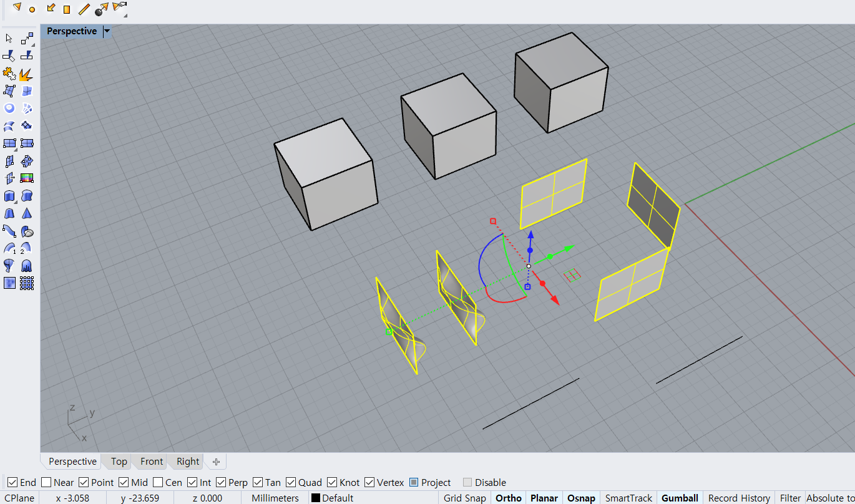This screenshot has width=855, height=504.
Task: Switch to the Front viewport tab
Action: pos(152,462)
